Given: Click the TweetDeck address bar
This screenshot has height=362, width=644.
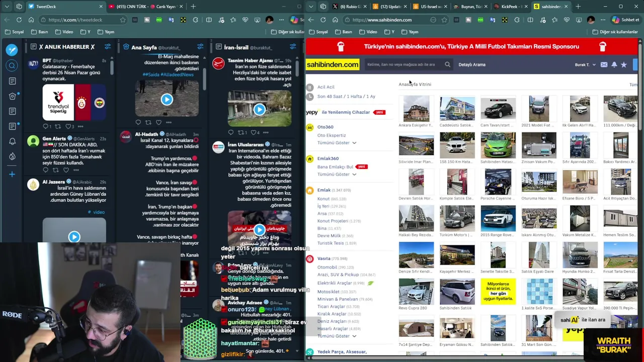Looking at the screenshot, I should 83,20.
